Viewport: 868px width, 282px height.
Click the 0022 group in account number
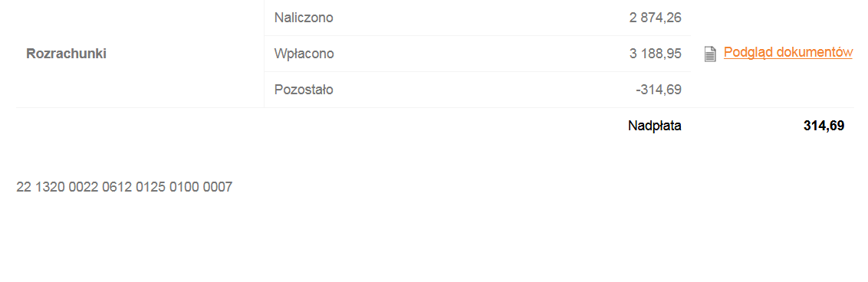(84, 187)
